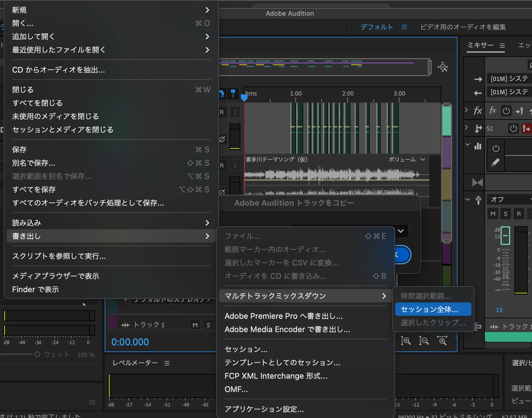Open the dropdown in the トラックをコピー dialog
The height and width of the screenshot is (418, 532).
point(401,231)
